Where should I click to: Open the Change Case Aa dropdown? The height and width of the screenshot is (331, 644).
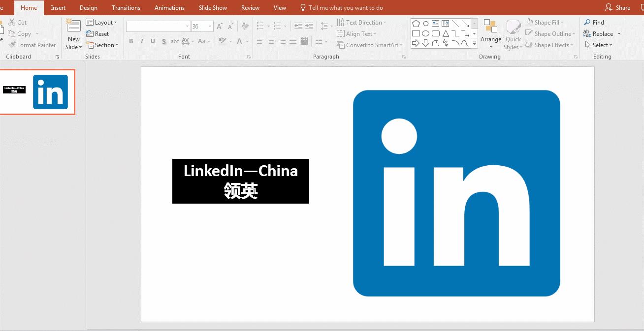tap(204, 41)
